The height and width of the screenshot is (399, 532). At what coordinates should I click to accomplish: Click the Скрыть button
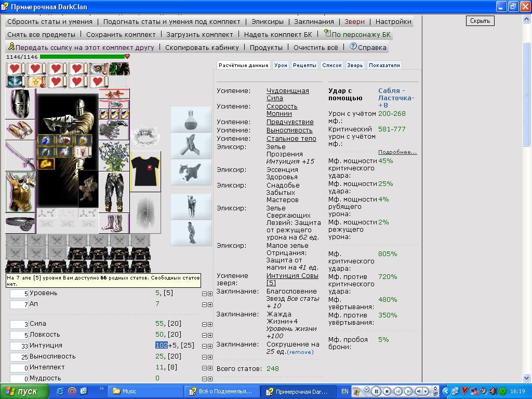[x=480, y=21]
